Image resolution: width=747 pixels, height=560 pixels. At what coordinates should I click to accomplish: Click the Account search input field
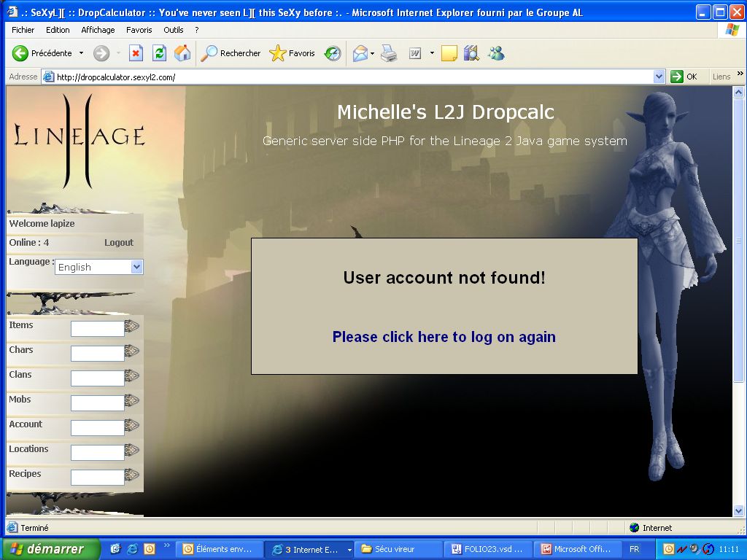[x=98, y=427]
